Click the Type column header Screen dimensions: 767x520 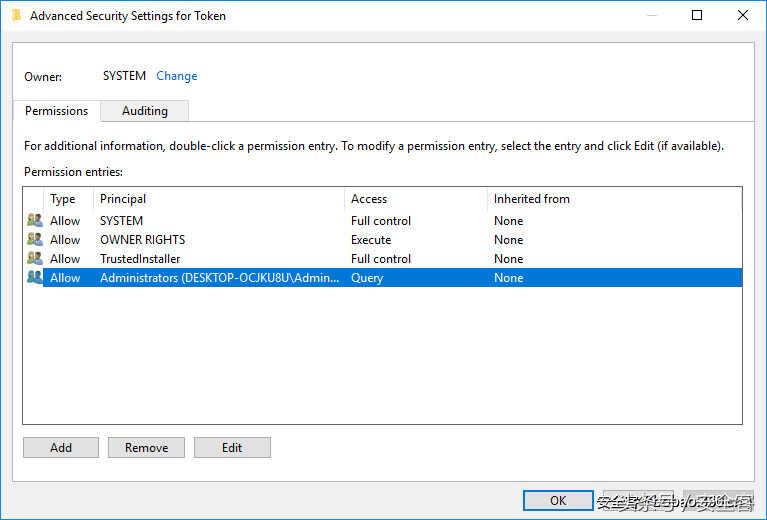(63, 199)
